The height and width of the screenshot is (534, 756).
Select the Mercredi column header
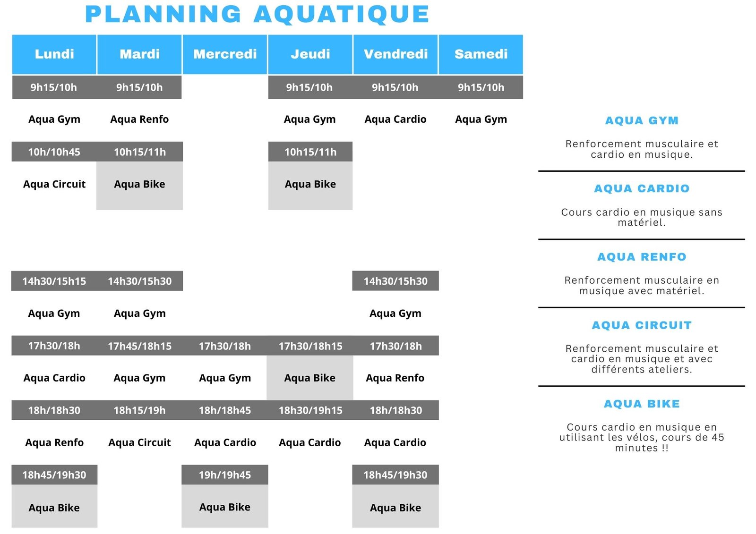click(x=225, y=54)
